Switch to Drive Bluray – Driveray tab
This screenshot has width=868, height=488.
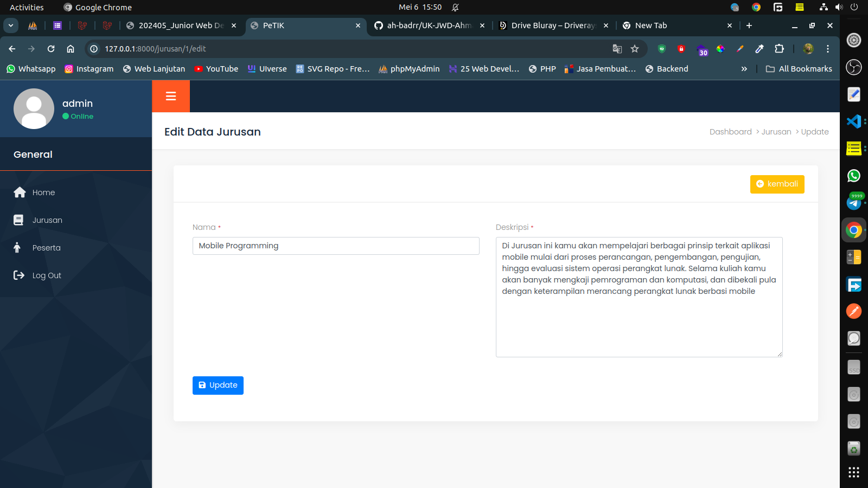(x=554, y=25)
